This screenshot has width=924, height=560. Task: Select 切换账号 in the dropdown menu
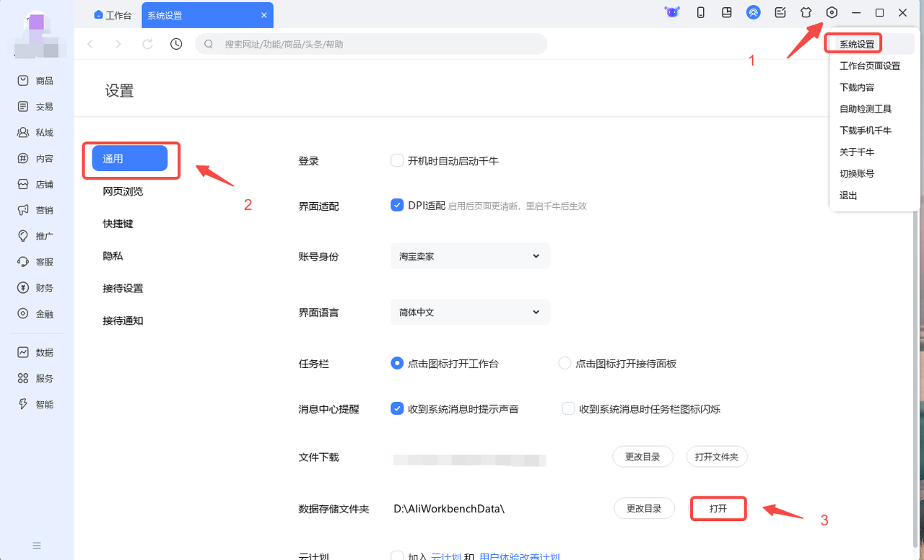pyautogui.click(x=857, y=174)
